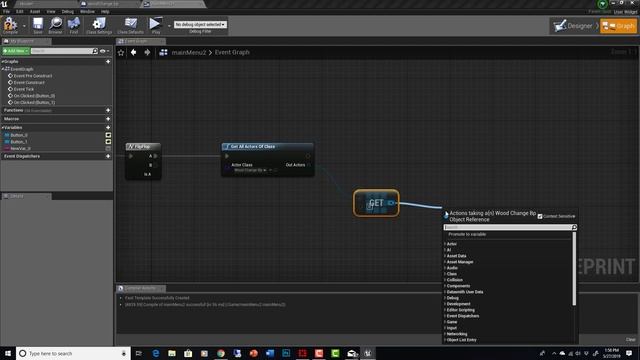The width and height of the screenshot is (640, 360).
Task: Add a new variable with plus icon
Action: click(x=108, y=127)
